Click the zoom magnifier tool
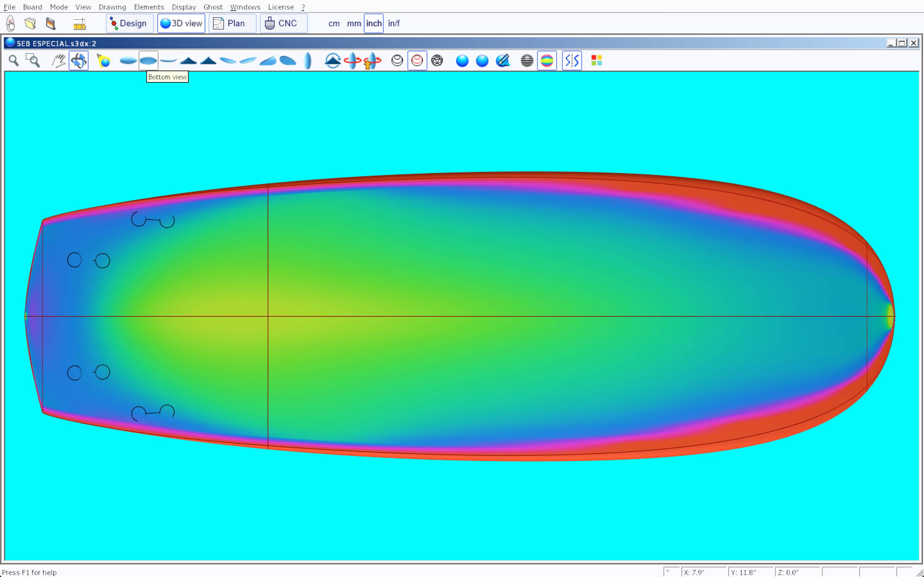This screenshot has height=577, width=924. click(x=14, y=61)
